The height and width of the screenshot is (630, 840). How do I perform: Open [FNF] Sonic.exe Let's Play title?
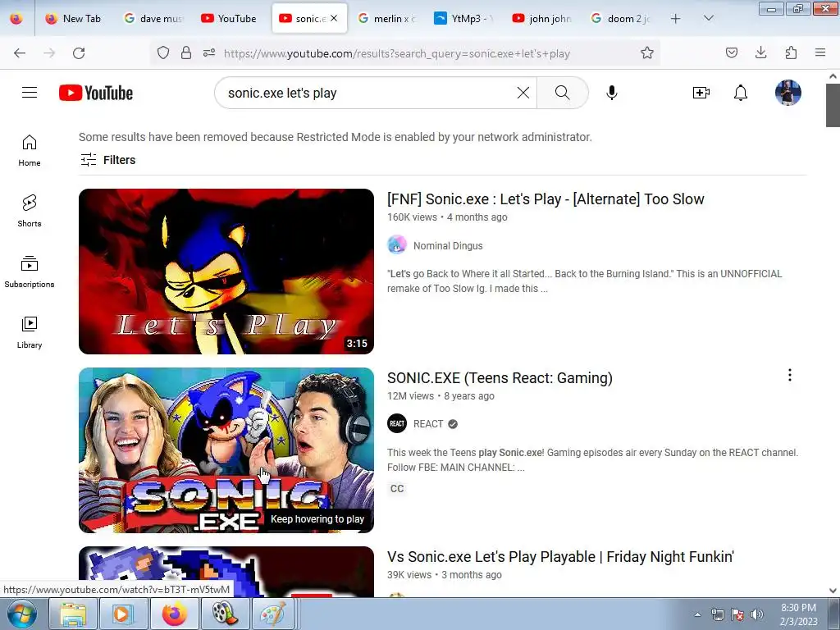546,199
